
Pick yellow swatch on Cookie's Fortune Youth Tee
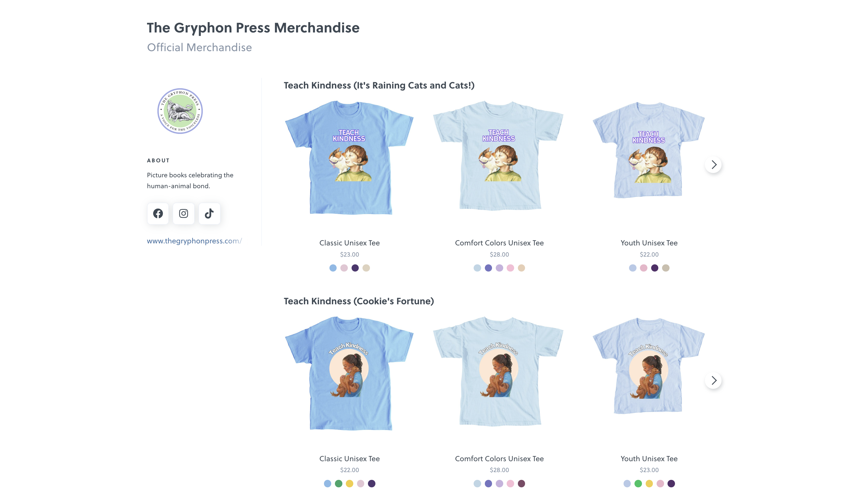pos(649,484)
